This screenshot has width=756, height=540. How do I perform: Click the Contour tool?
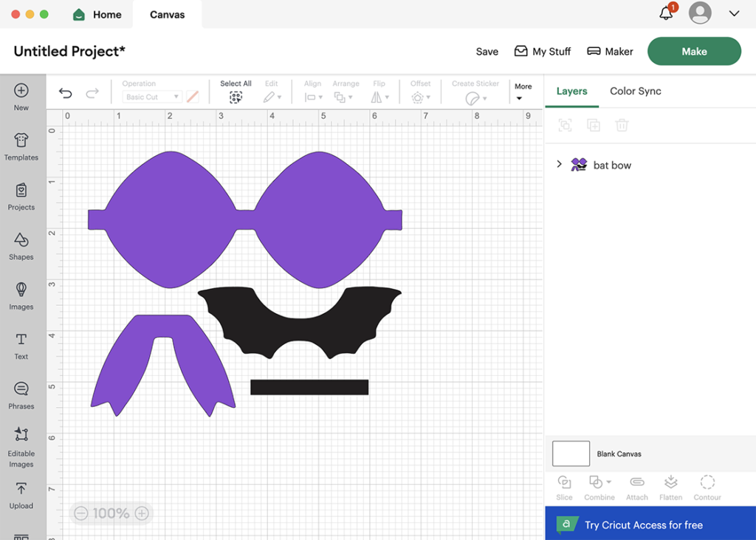(x=707, y=488)
